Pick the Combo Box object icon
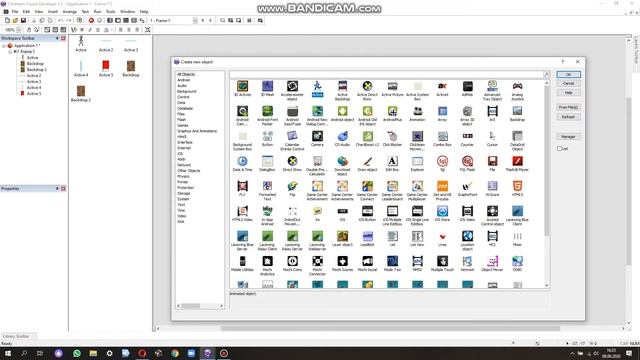This screenshot has width=640, height=360. 442,136
